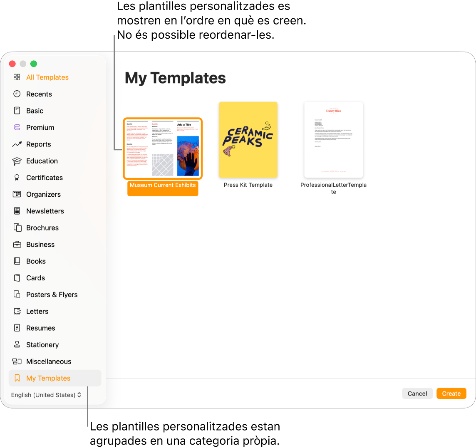Switch to the Brochures category
The height and width of the screenshot is (448, 476).
(x=42, y=228)
